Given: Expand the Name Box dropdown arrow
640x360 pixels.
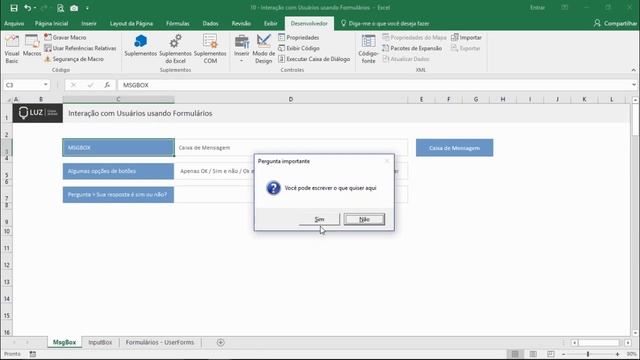Looking at the screenshot, I should click(x=46, y=85).
